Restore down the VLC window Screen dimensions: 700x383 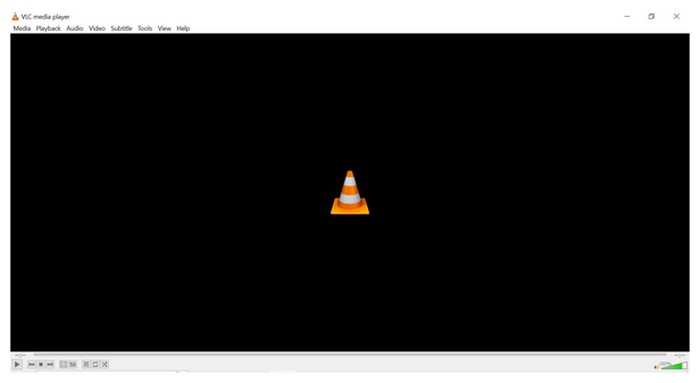pos(651,17)
